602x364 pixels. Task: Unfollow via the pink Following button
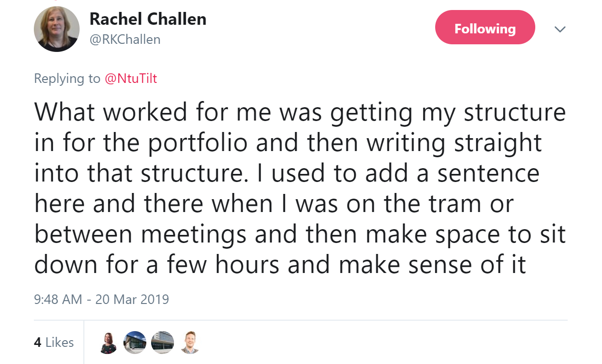(485, 29)
